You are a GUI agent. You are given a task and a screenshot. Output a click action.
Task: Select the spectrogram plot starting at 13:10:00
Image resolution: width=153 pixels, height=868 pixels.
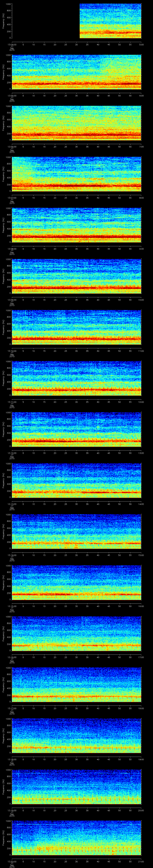(77, 327)
